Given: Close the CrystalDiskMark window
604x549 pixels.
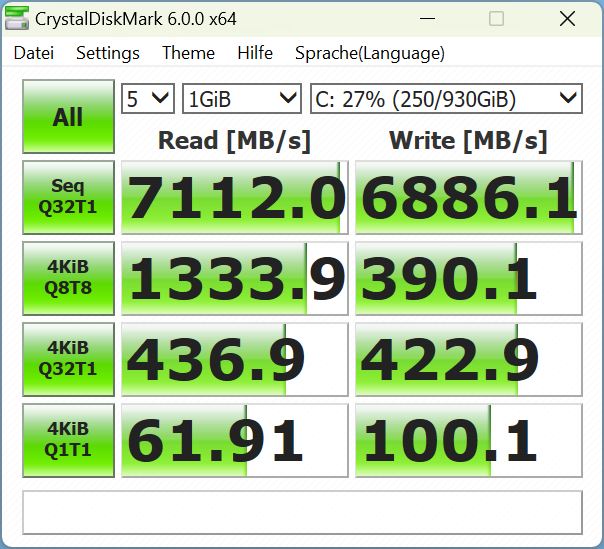Looking at the screenshot, I should (567, 18).
